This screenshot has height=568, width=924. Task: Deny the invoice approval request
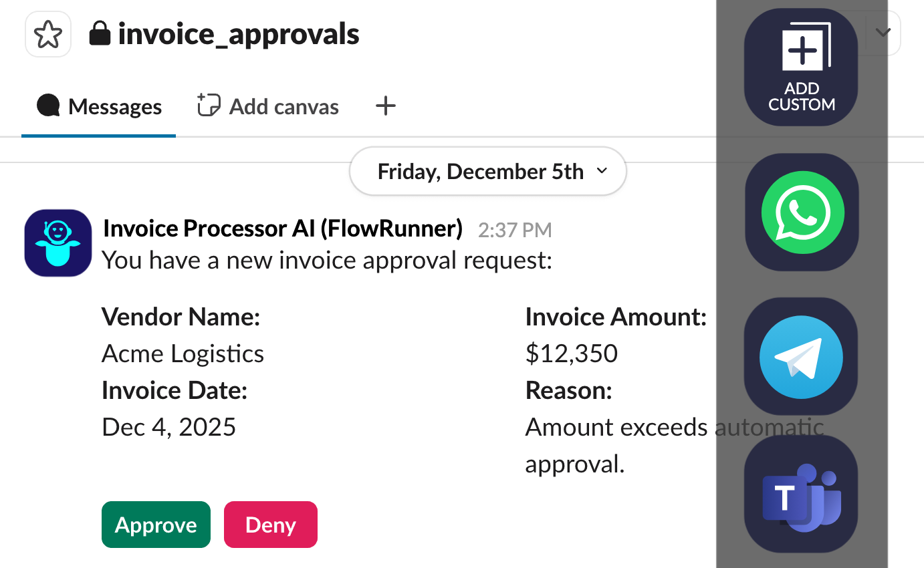coord(271,525)
